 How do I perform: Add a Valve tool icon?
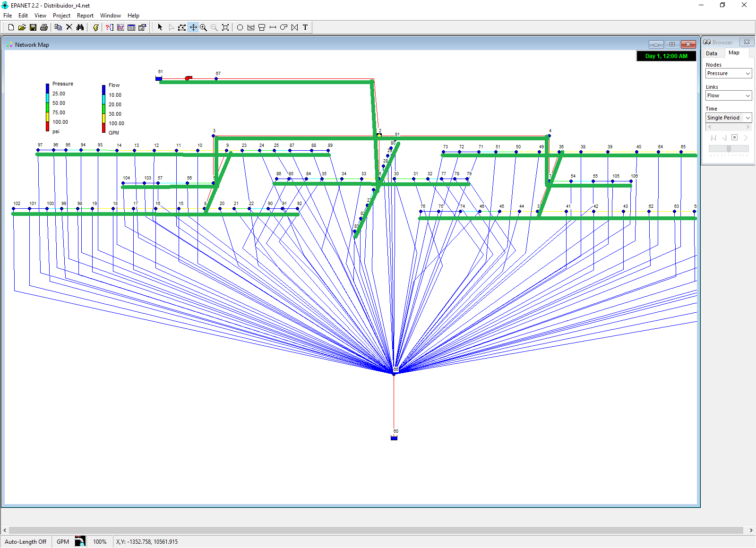(294, 27)
